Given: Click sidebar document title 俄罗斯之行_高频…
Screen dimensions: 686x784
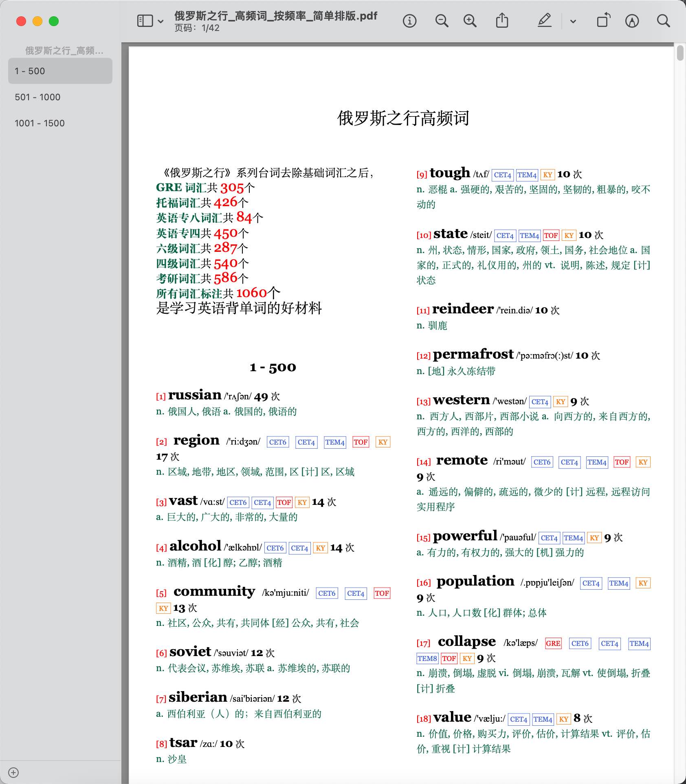Looking at the screenshot, I should (64, 51).
